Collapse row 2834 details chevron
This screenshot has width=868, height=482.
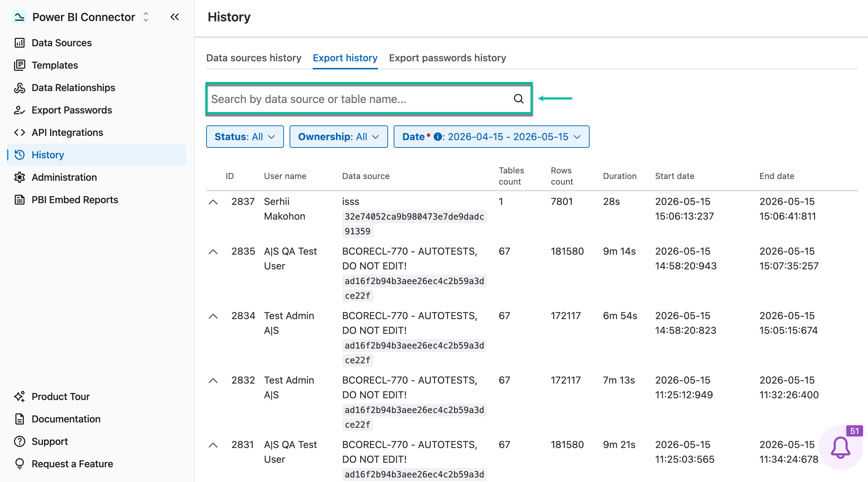[213, 316]
